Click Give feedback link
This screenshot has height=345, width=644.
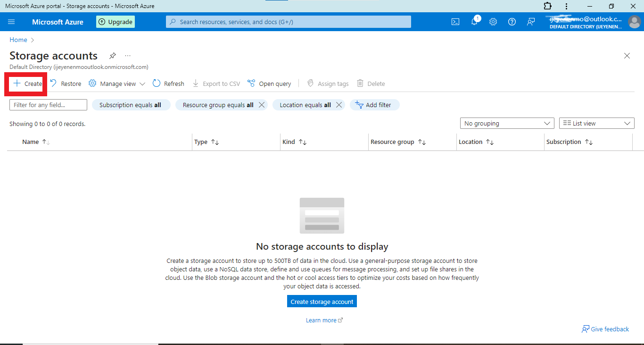605,329
